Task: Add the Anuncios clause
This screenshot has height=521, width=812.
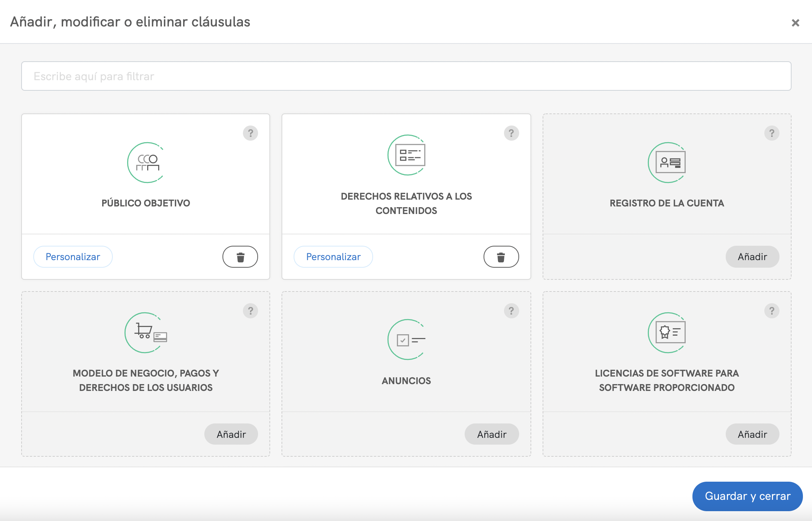Action: coord(492,434)
